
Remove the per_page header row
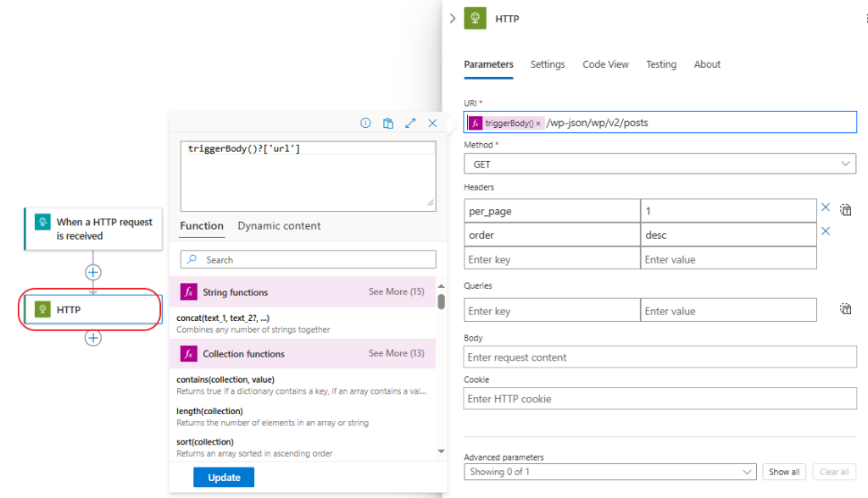(x=826, y=207)
